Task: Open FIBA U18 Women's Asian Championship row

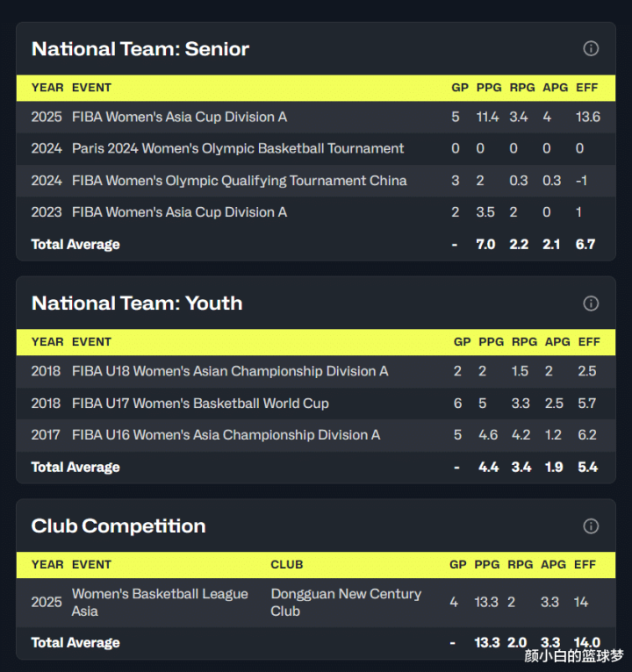Action: pos(230,371)
